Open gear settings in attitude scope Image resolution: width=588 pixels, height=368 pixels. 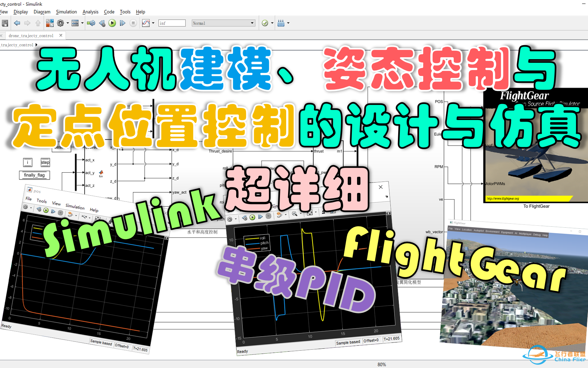[x=230, y=219]
